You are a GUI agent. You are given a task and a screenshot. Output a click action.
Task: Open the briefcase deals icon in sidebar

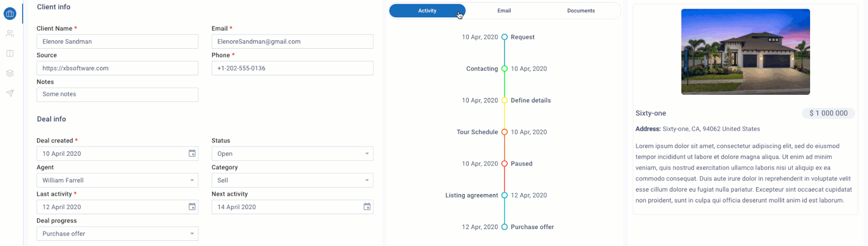click(10, 13)
